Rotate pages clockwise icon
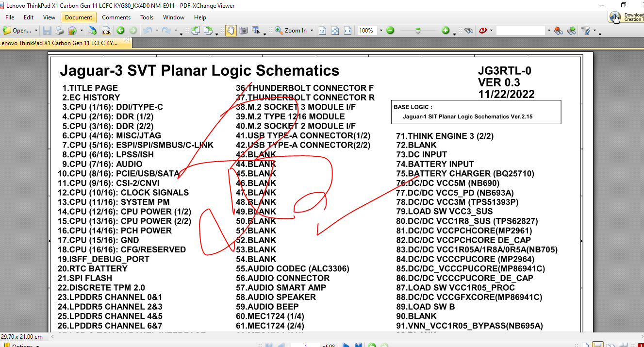This screenshot has width=644, height=347. 208,31
